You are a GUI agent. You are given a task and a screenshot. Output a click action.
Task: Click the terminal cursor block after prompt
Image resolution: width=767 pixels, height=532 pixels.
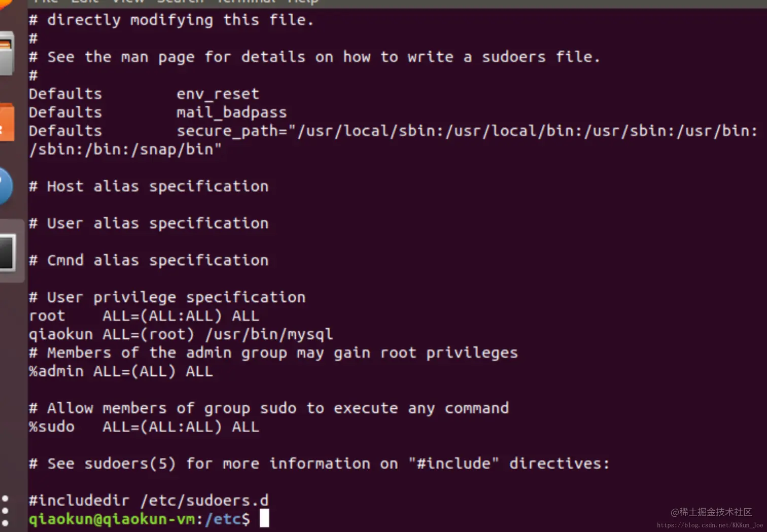pos(264,518)
